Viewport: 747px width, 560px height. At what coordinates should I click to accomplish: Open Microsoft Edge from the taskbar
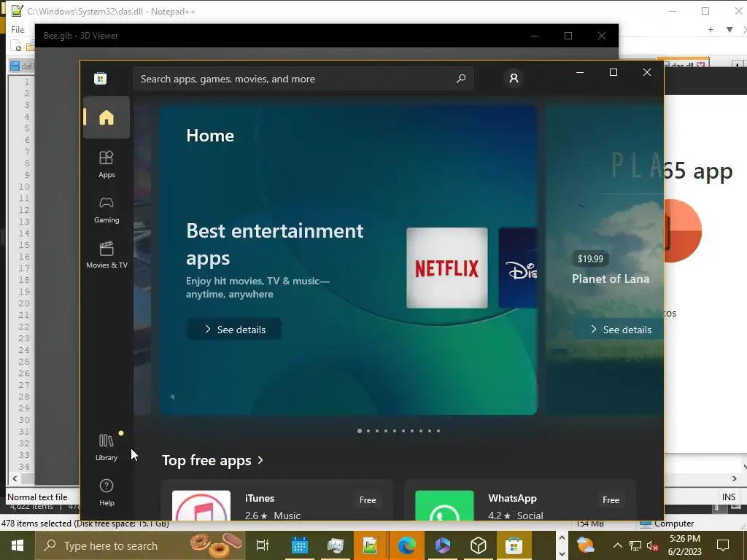pyautogui.click(x=406, y=545)
